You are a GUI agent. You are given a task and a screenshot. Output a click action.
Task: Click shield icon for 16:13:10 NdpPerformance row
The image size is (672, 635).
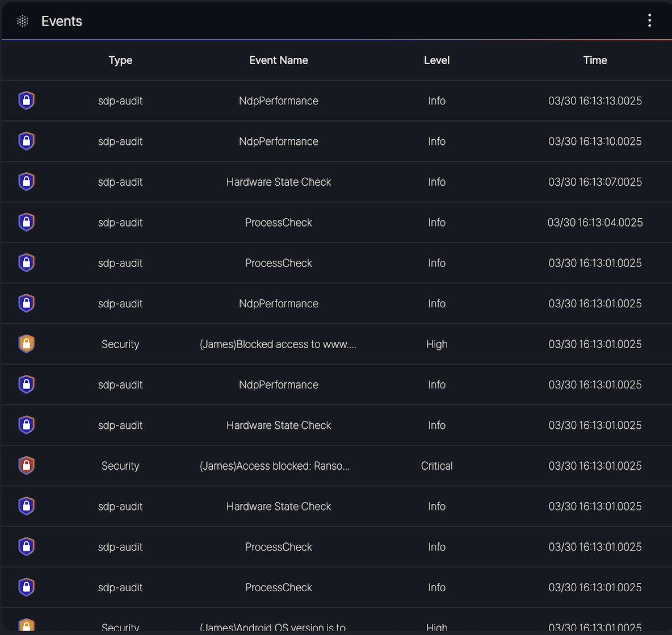(x=27, y=141)
